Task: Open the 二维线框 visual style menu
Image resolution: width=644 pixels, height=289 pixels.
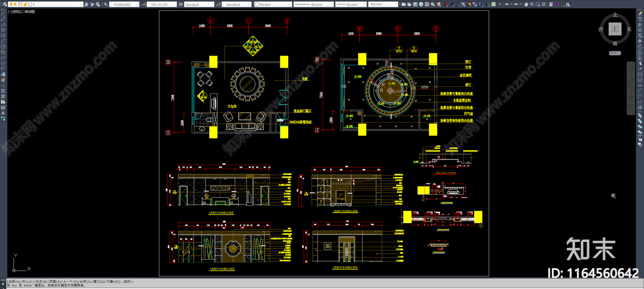Action: (x=28, y=12)
